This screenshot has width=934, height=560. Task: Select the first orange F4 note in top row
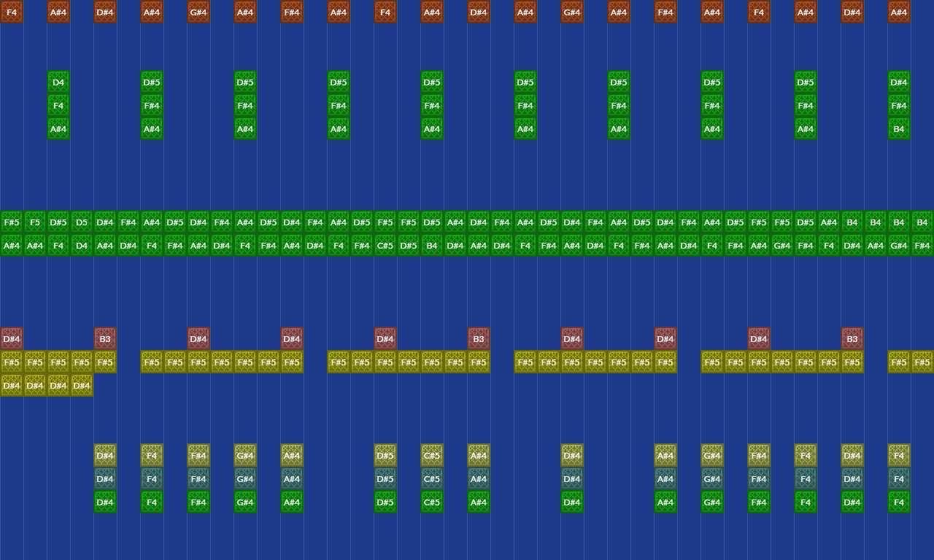pyautogui.click(x=12, y=12)
